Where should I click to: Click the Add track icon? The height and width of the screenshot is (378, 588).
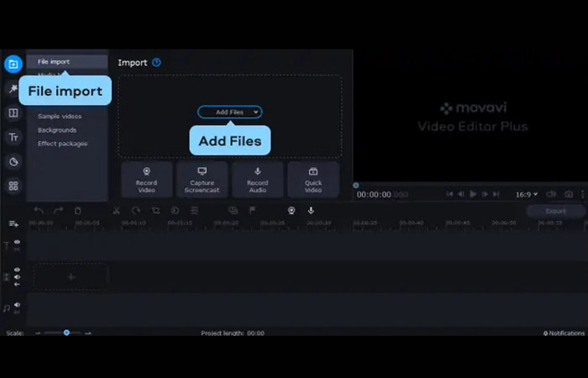pyautogui.click(x=13, y=224)
